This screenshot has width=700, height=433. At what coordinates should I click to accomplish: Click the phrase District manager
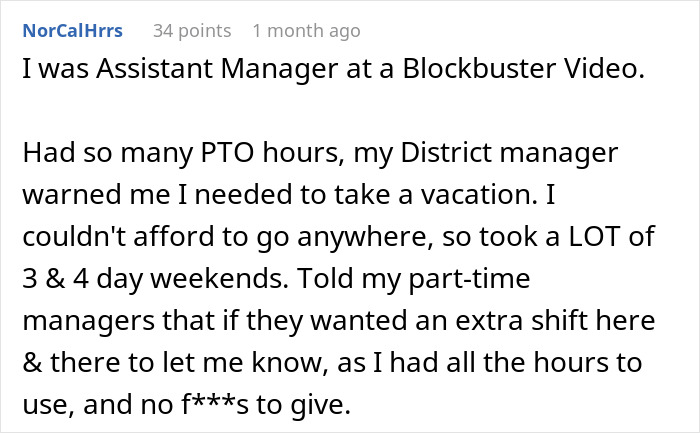[x=509, y=153]
